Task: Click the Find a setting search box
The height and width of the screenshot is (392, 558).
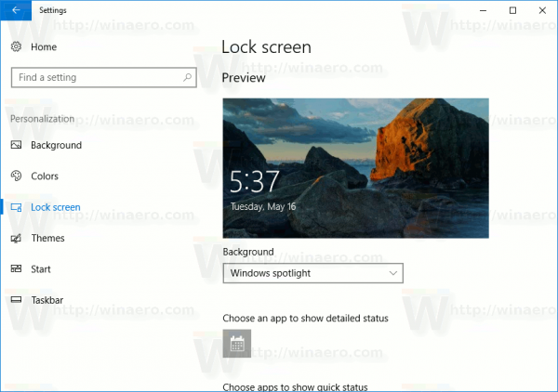Action: [103, 77]
